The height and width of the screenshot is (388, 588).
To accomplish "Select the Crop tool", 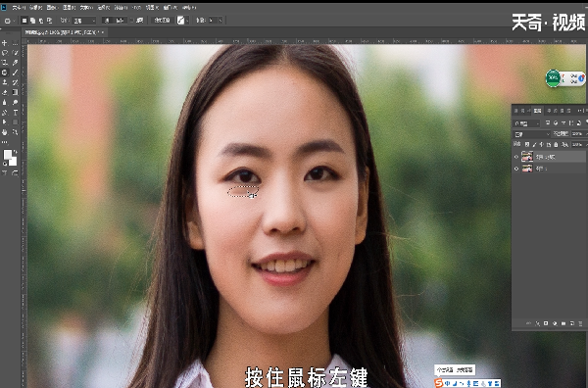I will tap(5, 63).
